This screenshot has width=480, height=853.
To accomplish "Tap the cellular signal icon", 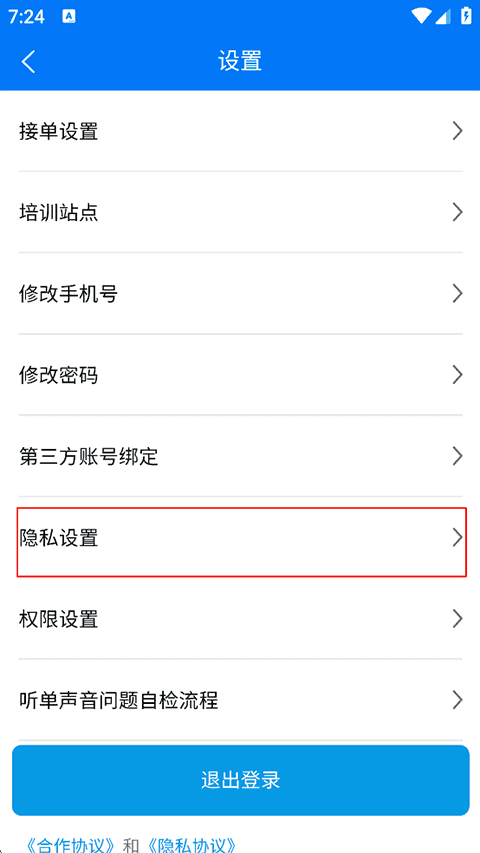I will pyautogui.click(x=443, y=17).
